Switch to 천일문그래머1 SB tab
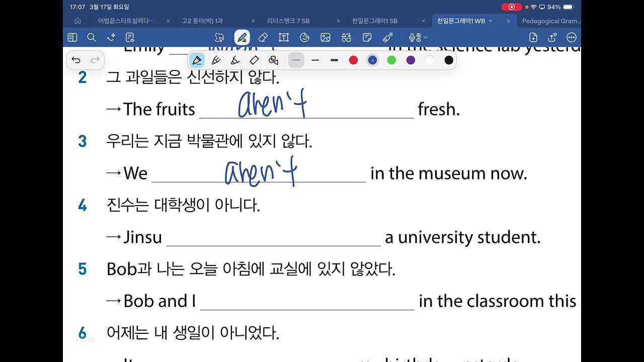Screen dimensions: 644x362 375,21
